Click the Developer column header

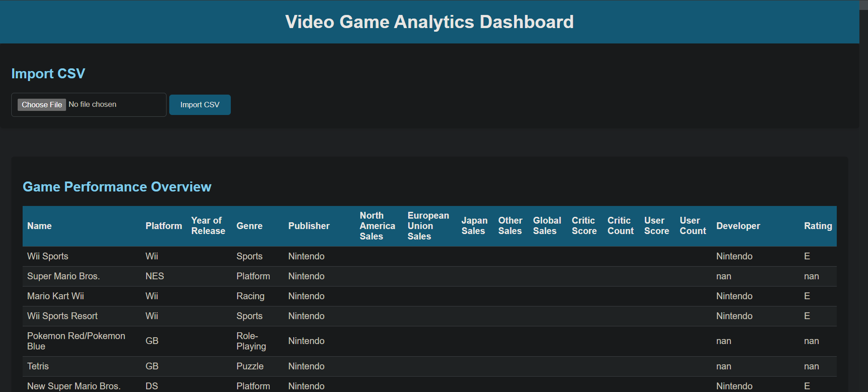[x=738, y=226]
